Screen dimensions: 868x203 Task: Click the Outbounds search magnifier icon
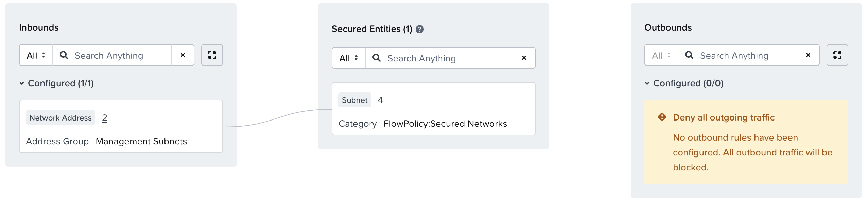(x=689, y=55)
